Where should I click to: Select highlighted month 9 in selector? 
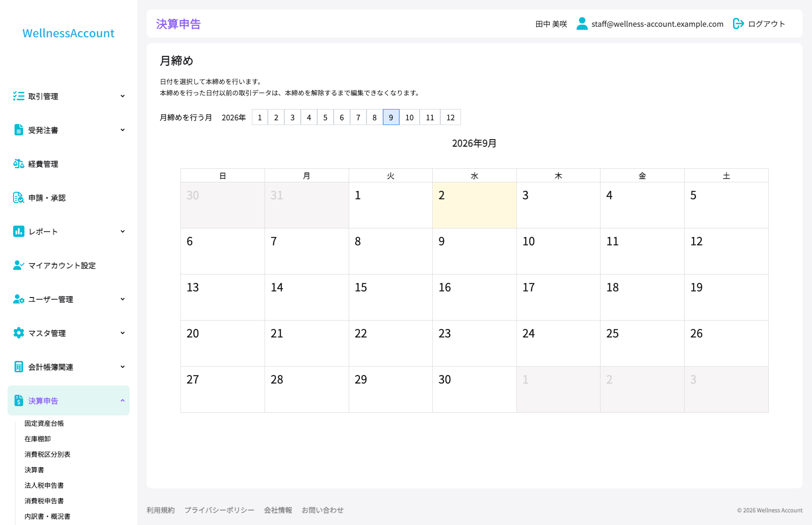391,118
